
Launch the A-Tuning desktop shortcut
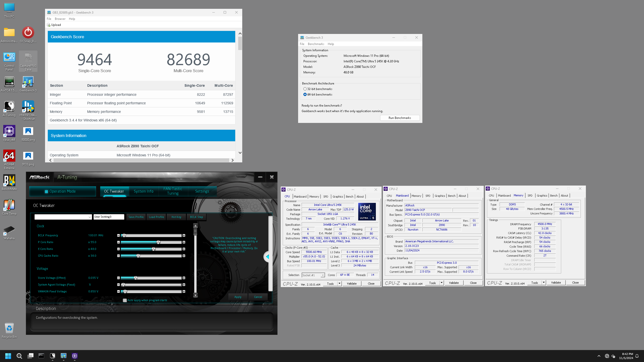(9, 109)
